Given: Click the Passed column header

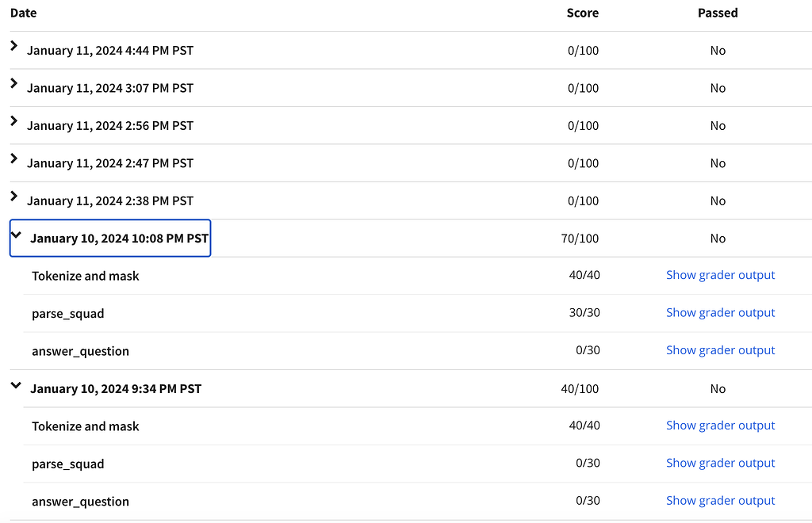Looking at the screenshot, I should tap(718, 13).
